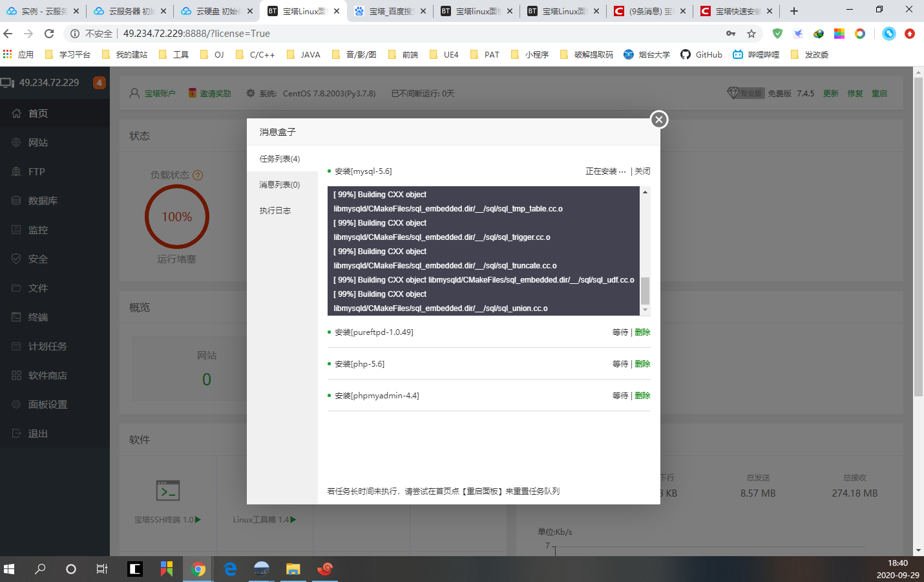Viewport: 924px width, 582px height.
Task: Open Microsoft Edge from the taskbar
Action: point(230,569)
